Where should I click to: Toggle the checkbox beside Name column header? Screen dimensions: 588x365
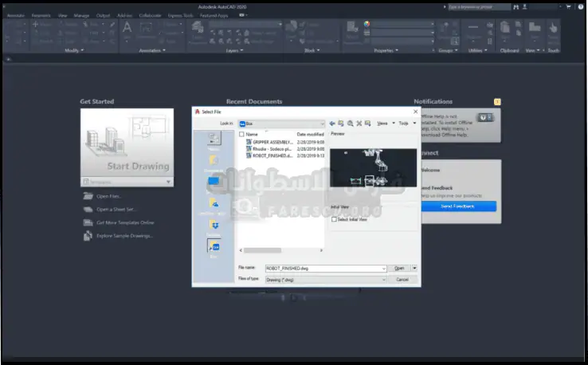[241, 135]
